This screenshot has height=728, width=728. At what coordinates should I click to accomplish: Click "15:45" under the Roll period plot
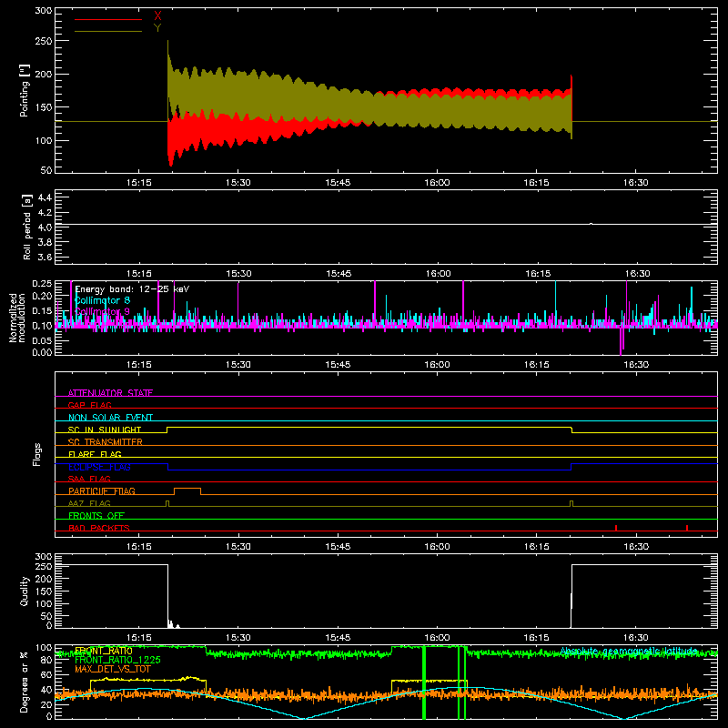(338, 274)
